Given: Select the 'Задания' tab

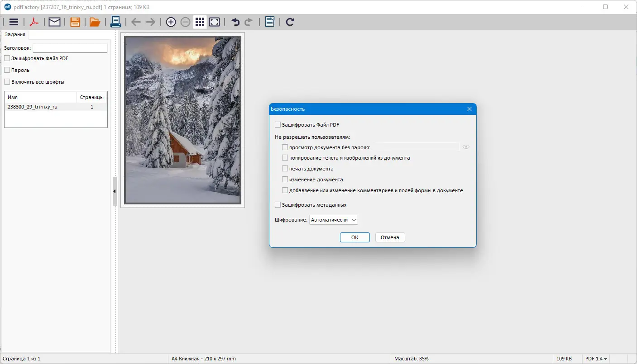Looking at the screenshot, I should click(x=15, y=34).
